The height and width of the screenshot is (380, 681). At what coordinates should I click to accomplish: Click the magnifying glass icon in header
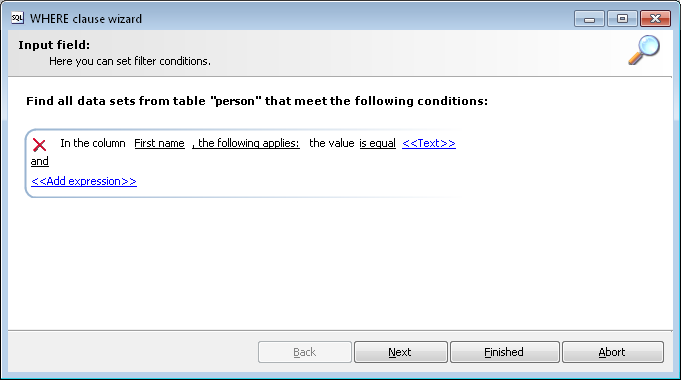pos(644,50)
